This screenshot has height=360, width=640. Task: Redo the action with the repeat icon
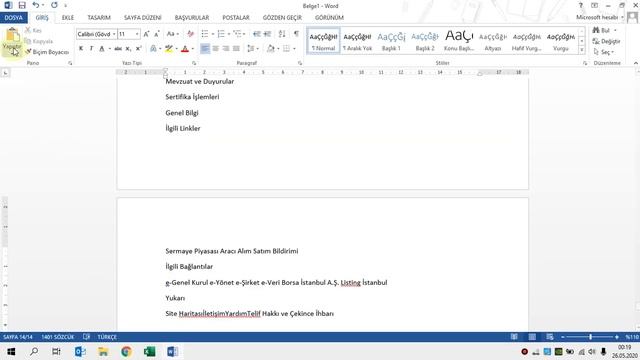pos(54,5)
